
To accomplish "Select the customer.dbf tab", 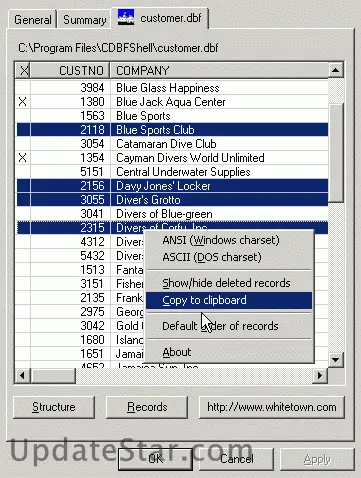I will [x=160, y=18].
